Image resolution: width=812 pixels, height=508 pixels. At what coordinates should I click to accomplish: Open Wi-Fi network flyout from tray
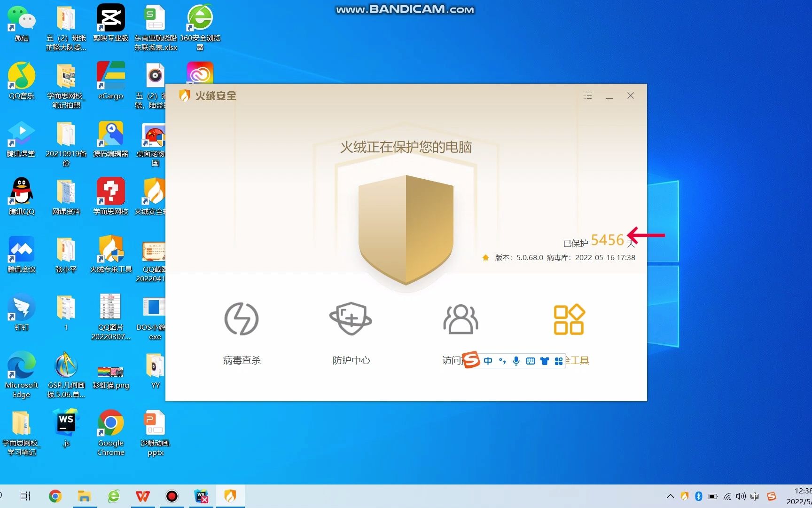click(x=728, y=496)
